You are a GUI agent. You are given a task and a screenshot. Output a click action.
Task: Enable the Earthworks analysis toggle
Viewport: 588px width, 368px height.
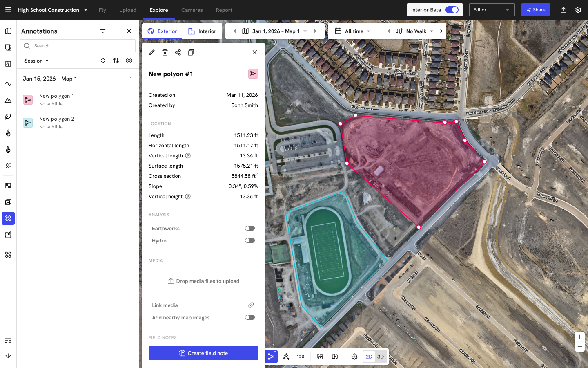click(x=249, y=229)
